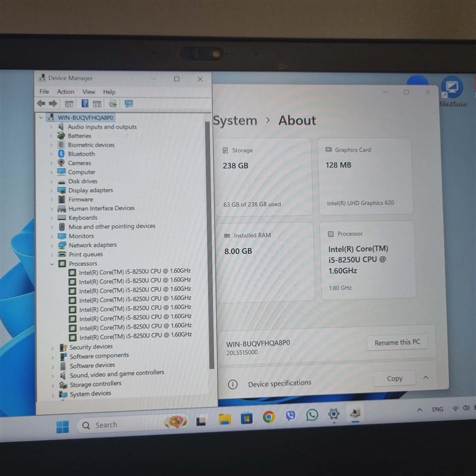Open Microsoft Store from the taskbar

coord(246,419)
